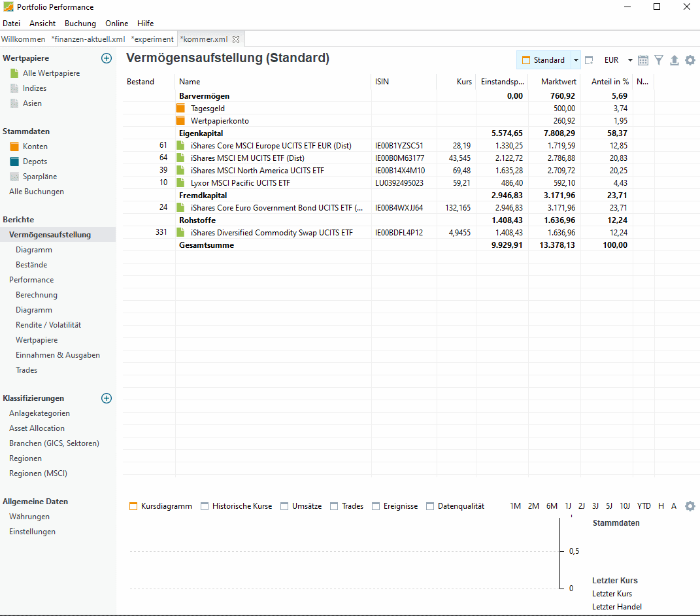Screen dimensions: 700x616
Task: Open Asset Allocation classification
Action: click(x=37, y=428)
